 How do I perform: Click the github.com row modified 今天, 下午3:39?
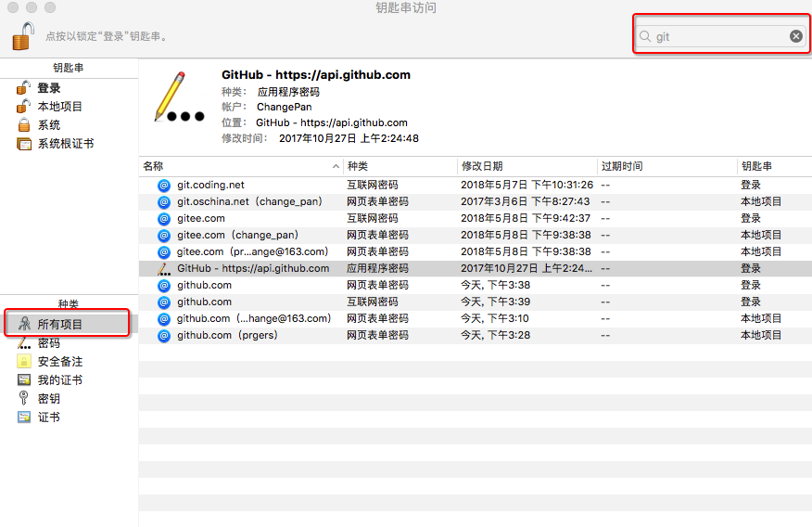476,302
